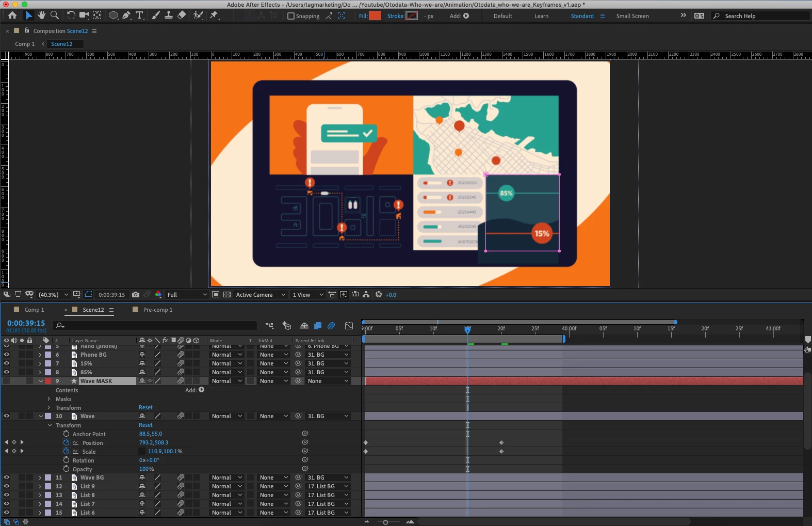Screen dimensions: 812x526
Task: Toggle the Position stopwatch on Wave layer
Action: click(66, 443)
